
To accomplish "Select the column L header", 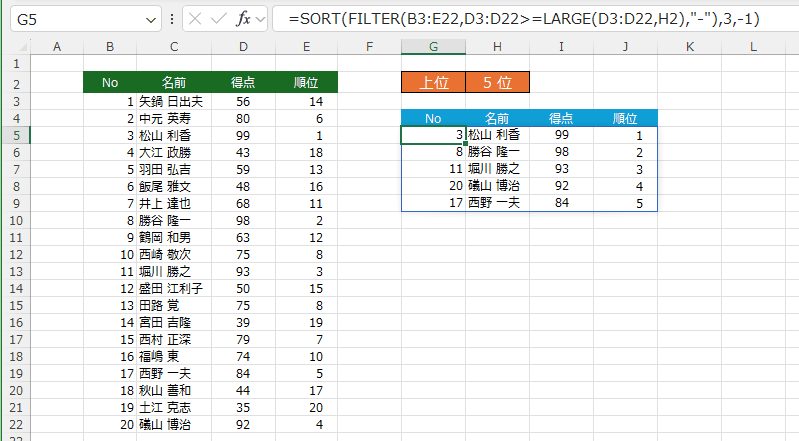I will [752, 48].
